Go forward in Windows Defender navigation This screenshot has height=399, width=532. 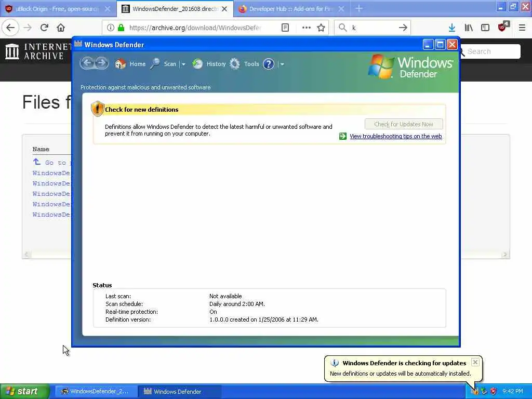click(101, 63)
